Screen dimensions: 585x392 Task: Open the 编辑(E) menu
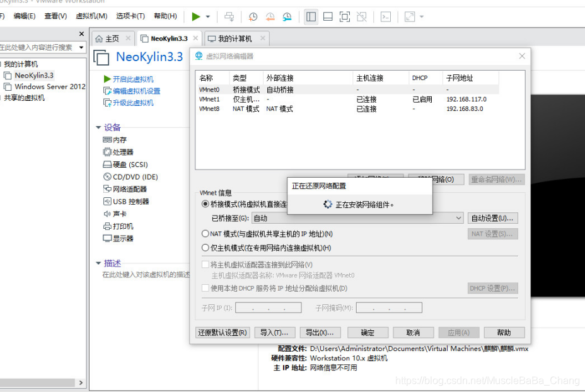[x=24, y=16]
